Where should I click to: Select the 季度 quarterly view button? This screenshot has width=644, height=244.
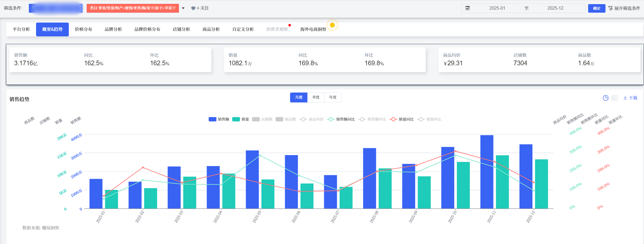pos(316,97)
